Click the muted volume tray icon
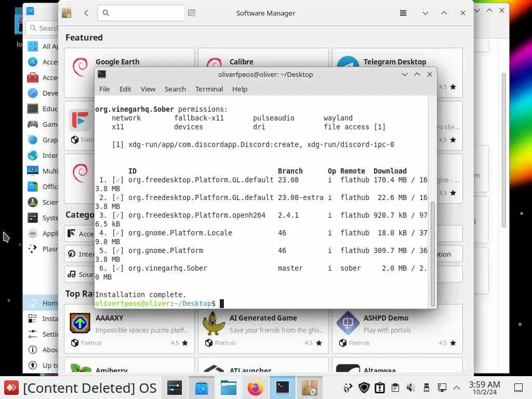Image resolution: width=532 pixels, height=399 pixels. 410,388
